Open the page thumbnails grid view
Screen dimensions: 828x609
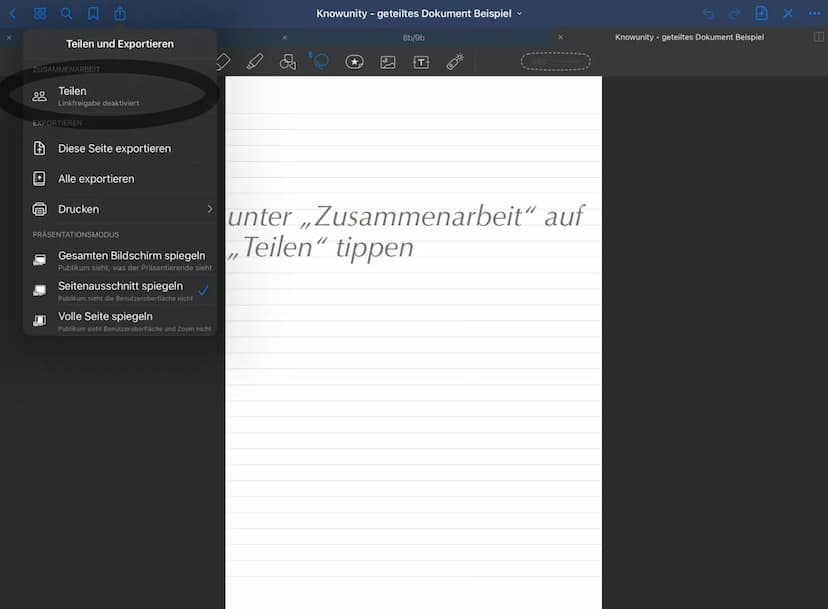click(40, 14)
